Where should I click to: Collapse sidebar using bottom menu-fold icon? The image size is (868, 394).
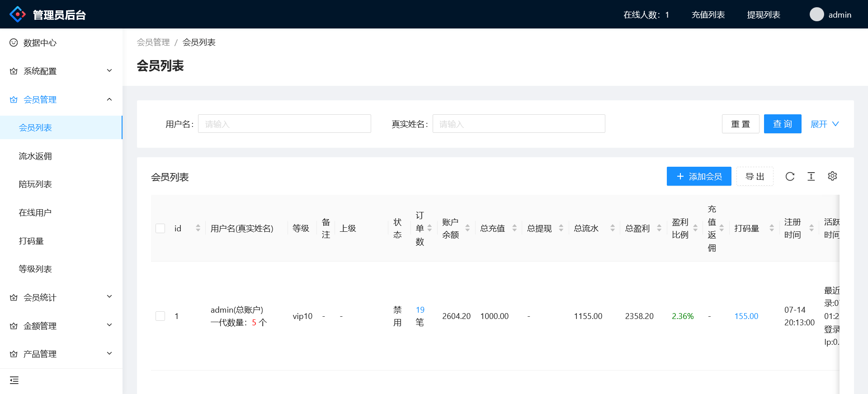(14, 380)
